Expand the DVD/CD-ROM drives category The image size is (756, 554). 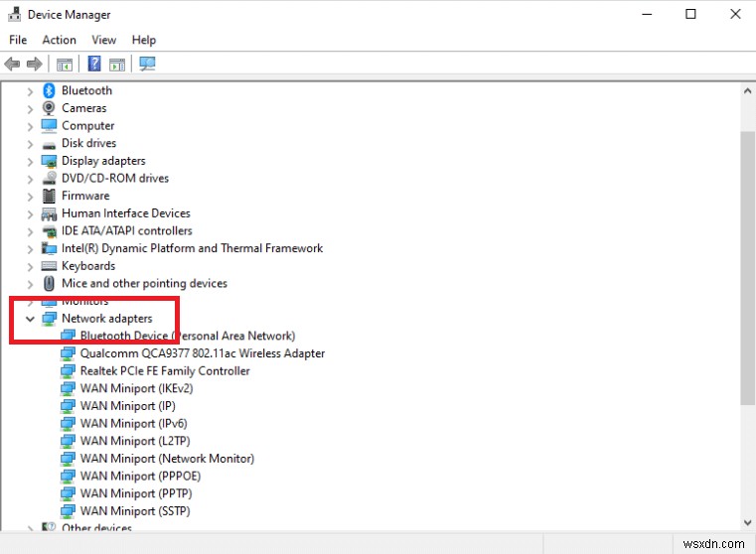tap(30, 179)
